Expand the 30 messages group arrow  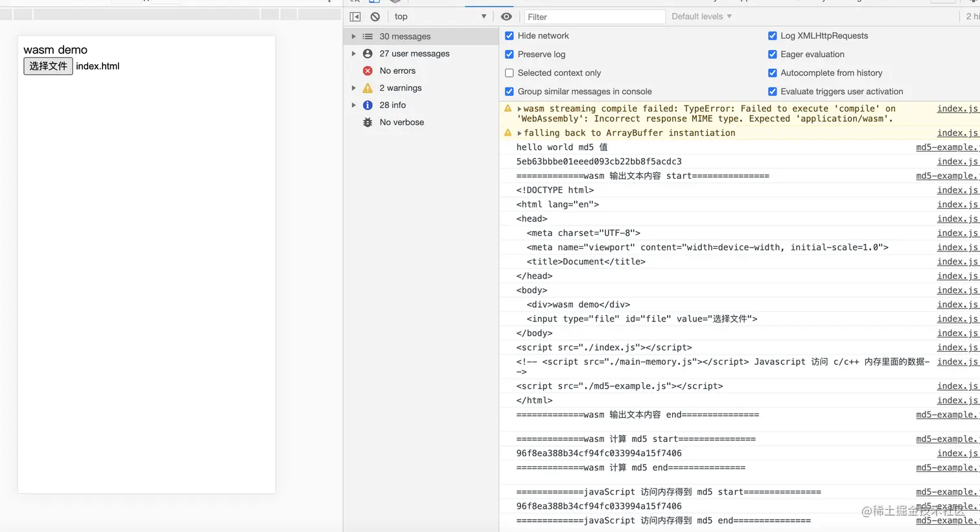pyautogui.click(x=353, y=36)
